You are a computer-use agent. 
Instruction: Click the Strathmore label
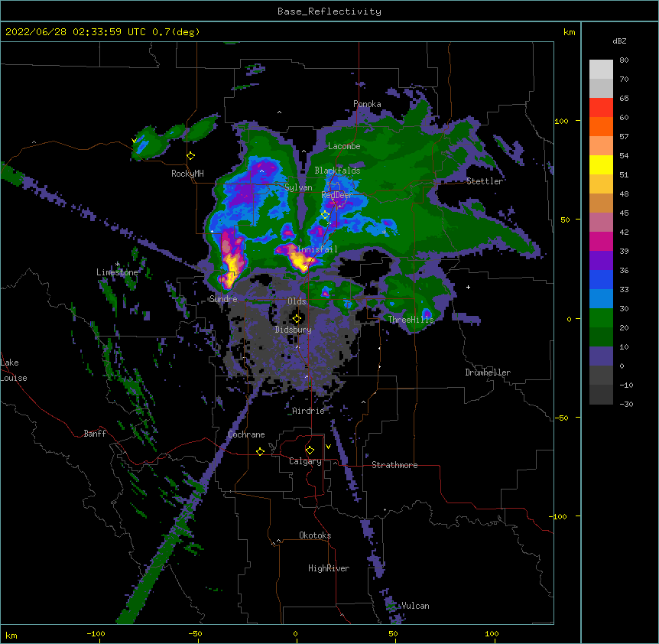(x=394, y=465)
